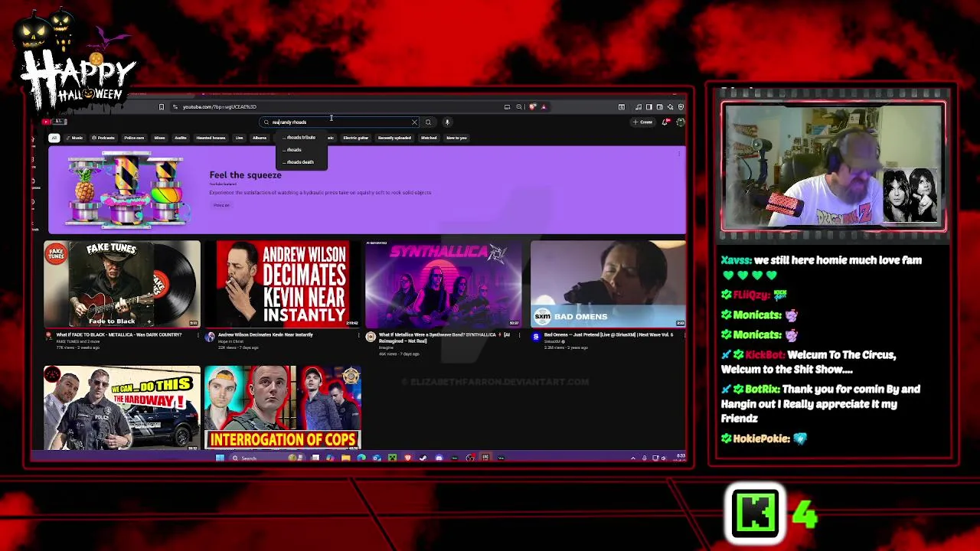Open the Synthallica video thumbnail

[x=444, y=284]
